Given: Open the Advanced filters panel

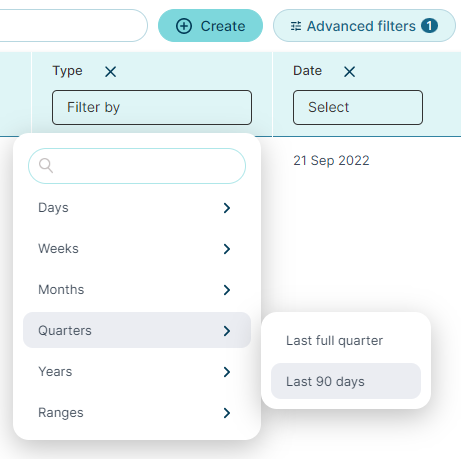Looking at the screenshot, I should click(364, 26).
